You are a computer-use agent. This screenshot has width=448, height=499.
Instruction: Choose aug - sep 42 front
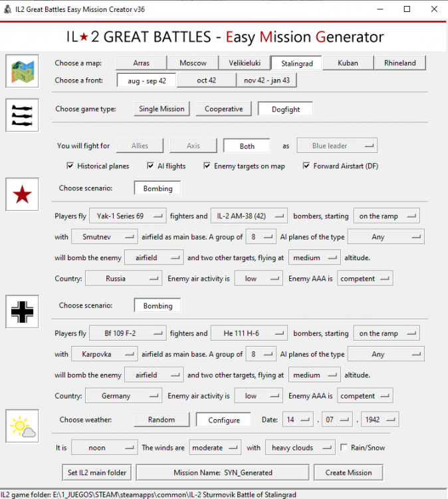point(147,81)
